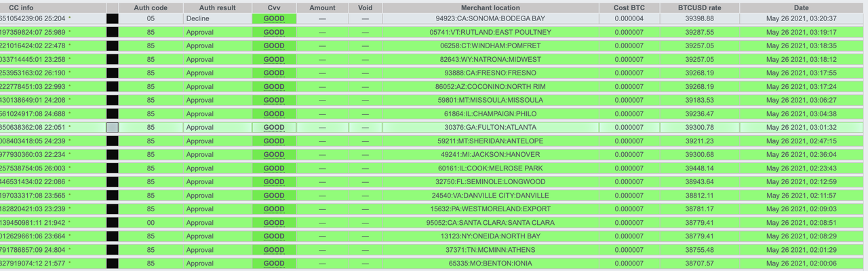Click GOOD badge in the Pomfret row
This screenshot has width=868, height=271.
tap(274, 46)
